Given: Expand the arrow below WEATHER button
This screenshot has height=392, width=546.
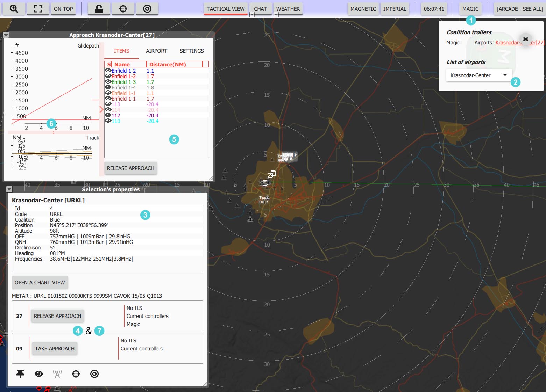Looking at the screenshot, I should coord(276,15).
